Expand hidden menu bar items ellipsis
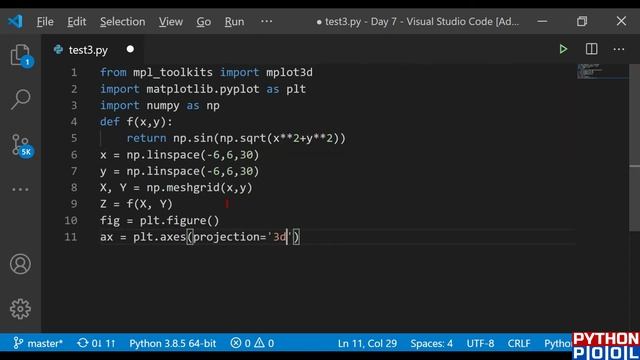The width and height of the screenshot is (640, 360). [267, 21]
